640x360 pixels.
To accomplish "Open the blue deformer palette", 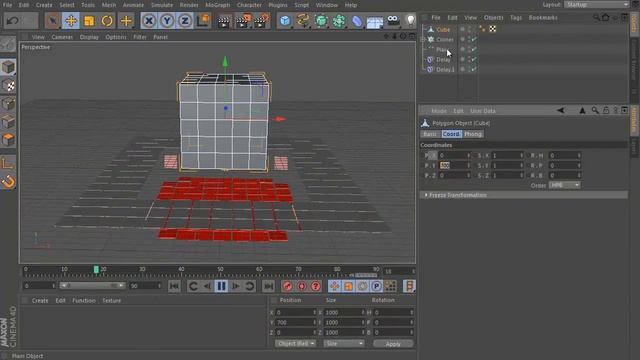I will [357, 20].
